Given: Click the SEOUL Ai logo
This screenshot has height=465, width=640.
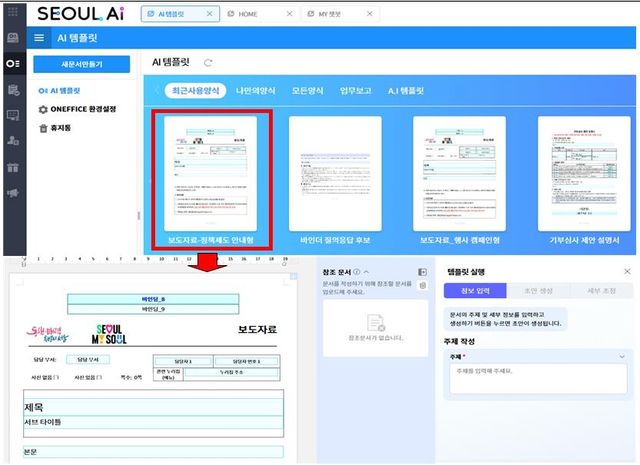Looking at the screenshot, I should tap(80, 14).
